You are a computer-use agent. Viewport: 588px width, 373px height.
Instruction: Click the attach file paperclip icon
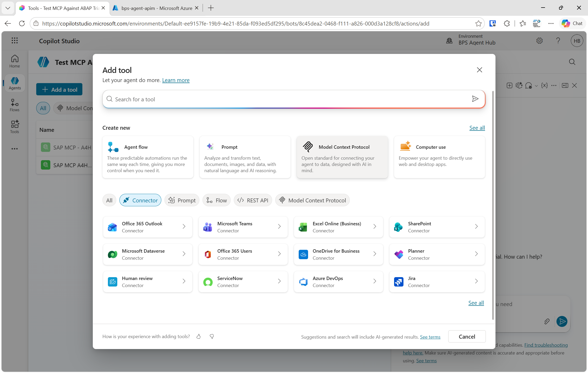(x=547, y=321)
